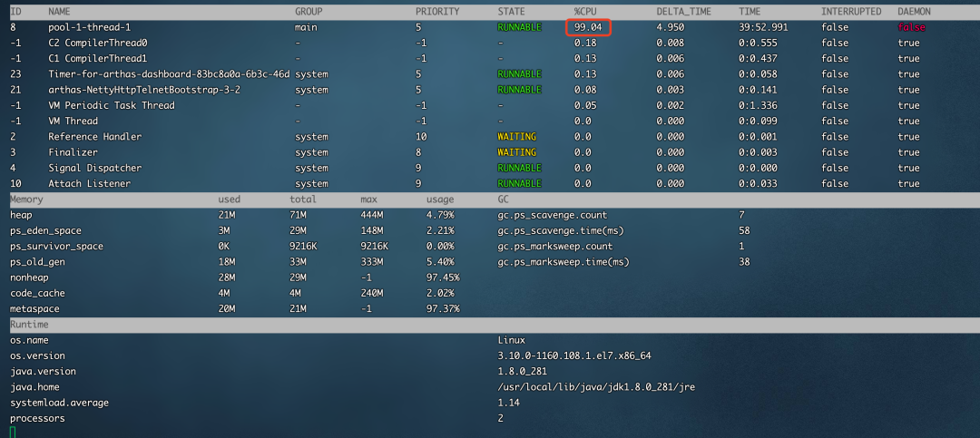Click the nonheap usage 97.45% value

pos(443,277)
